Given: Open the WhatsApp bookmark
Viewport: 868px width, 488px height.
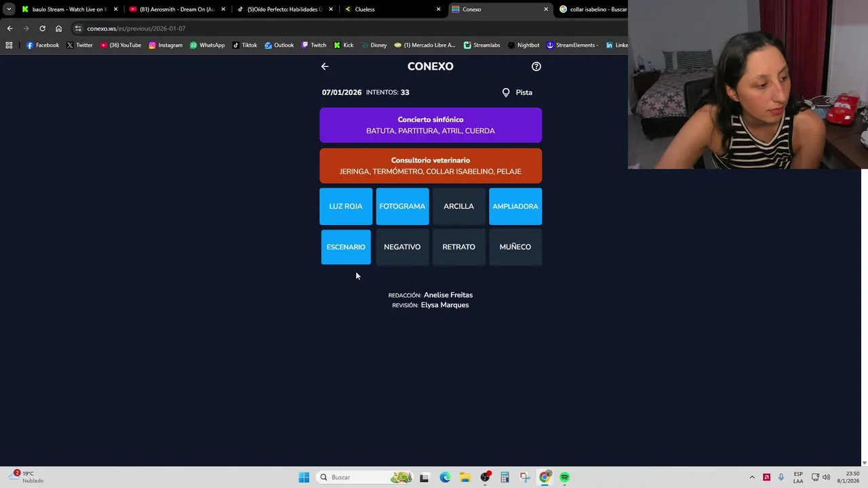Looking at the screenshot, I should click(207, 45).
